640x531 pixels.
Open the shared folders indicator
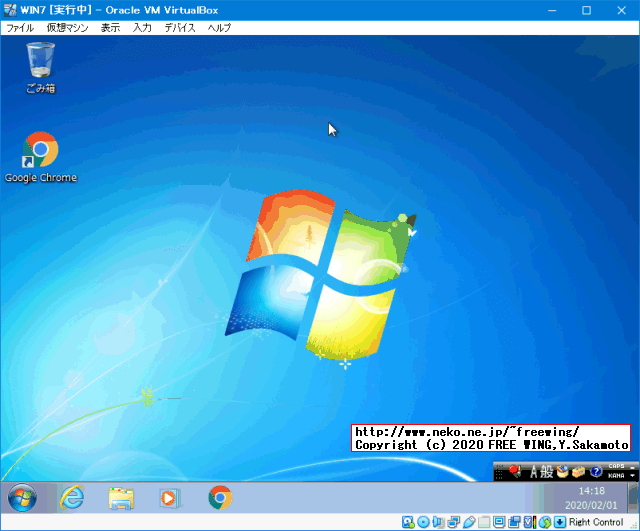[x=484, y=522]
